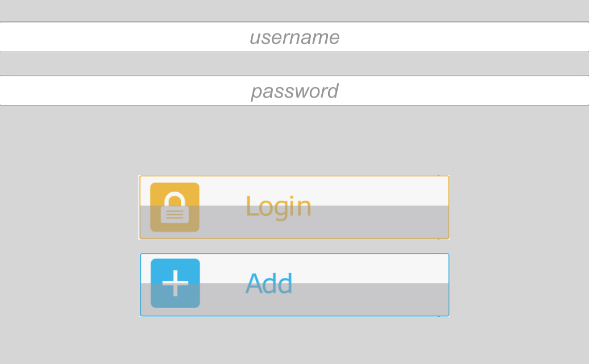The width and height of the screenshot is (589, 364).
Task: Click the blue Add text label
Action: [269, 283]
